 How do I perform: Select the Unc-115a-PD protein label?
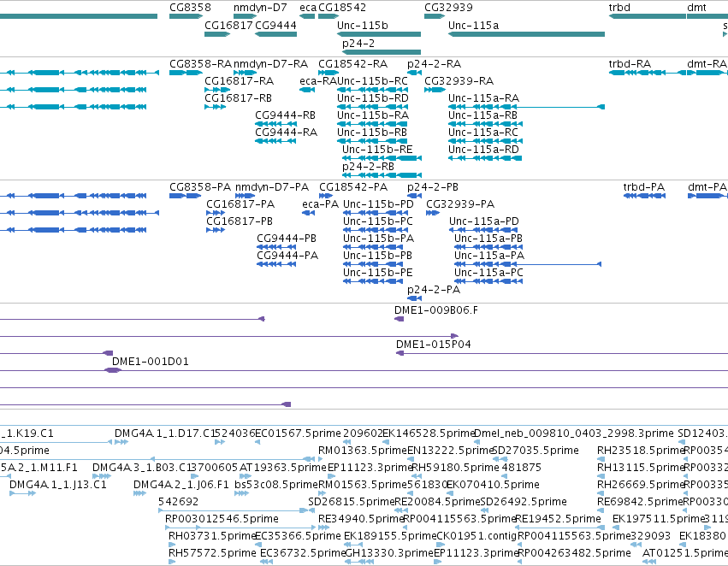point(484,221)
